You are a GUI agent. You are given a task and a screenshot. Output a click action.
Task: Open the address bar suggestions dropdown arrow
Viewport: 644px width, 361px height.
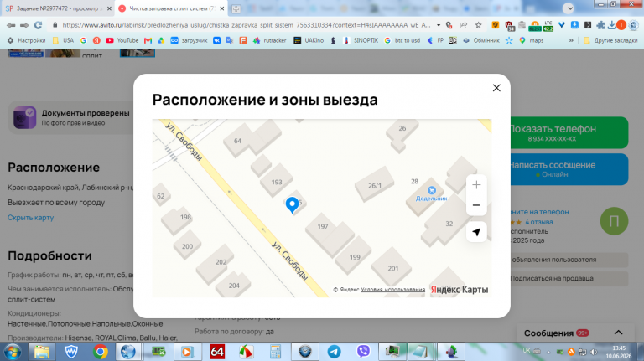(439, 25)
